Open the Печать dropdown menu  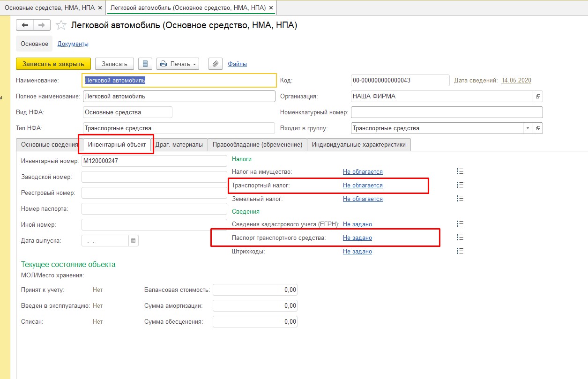(178, 64)
